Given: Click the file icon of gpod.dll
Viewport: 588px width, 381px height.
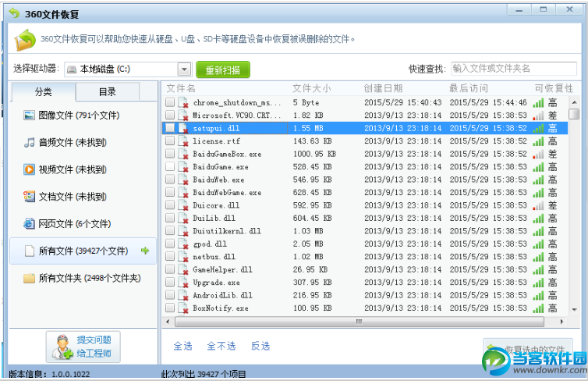Looking at the screenshot, I should coord(183,244).
